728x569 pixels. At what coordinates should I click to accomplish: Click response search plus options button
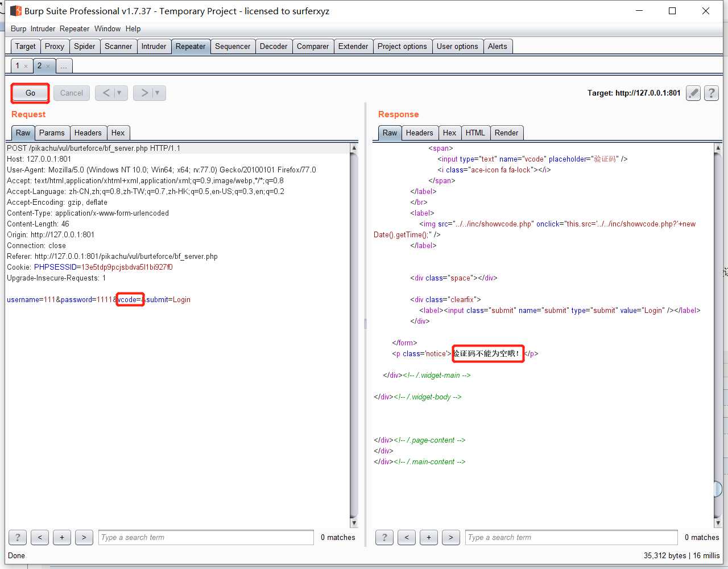point(429,537)
